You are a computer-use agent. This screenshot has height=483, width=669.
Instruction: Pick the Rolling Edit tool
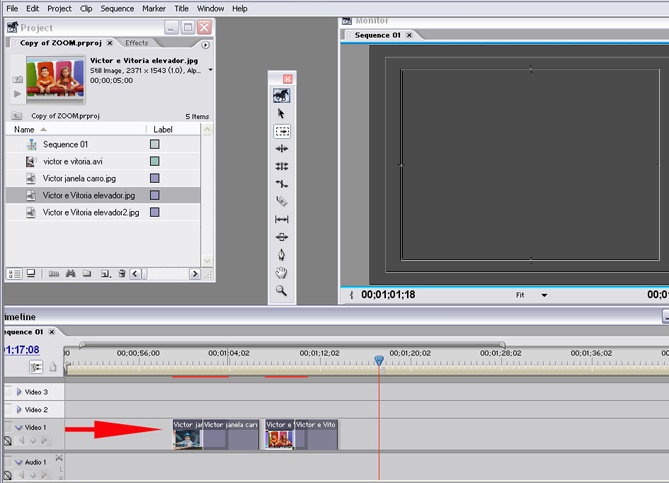pos(282,166)
